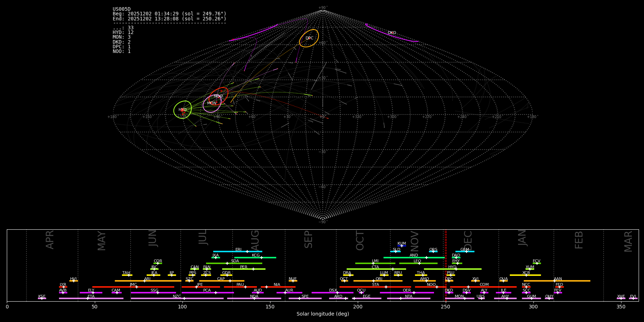The width and height of the screenshot is (644, 322).
Task: Click the QUA shower marker in January
Action: pos(503,281)
